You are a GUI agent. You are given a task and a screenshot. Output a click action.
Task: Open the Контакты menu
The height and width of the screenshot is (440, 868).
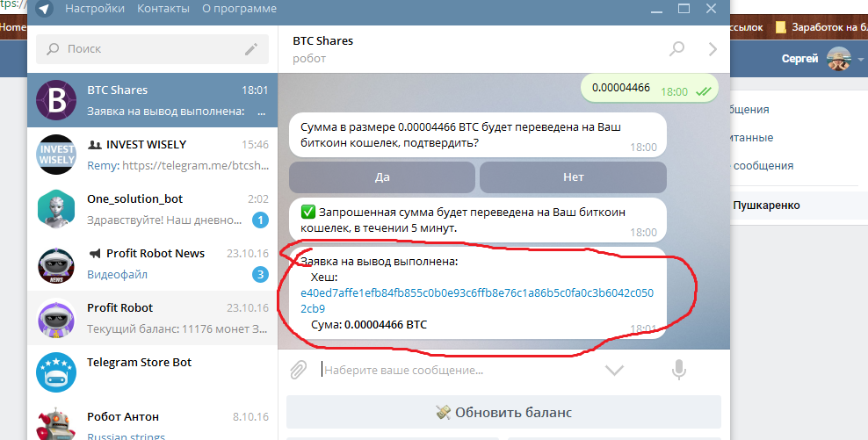coord(163,9)
